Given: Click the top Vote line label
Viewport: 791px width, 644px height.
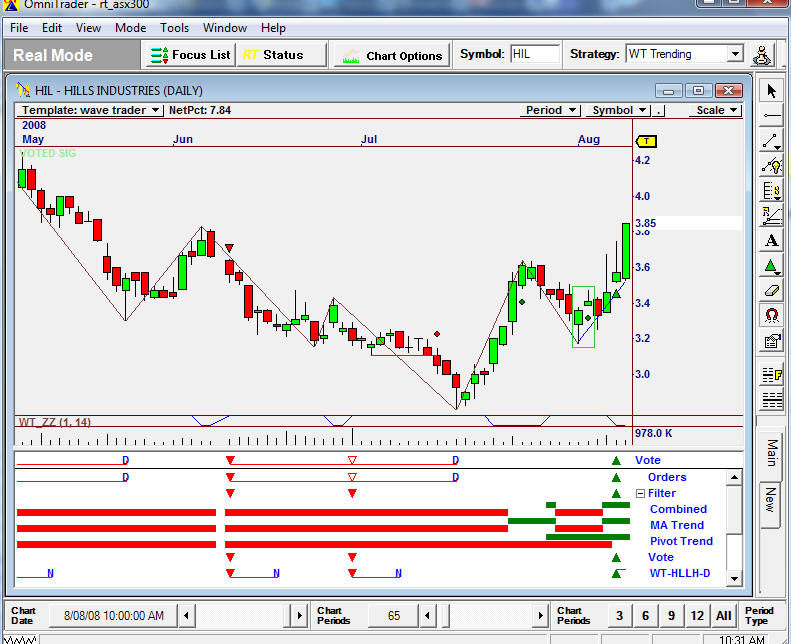Looking at the screenshot, I should click(x=648, y=460).
